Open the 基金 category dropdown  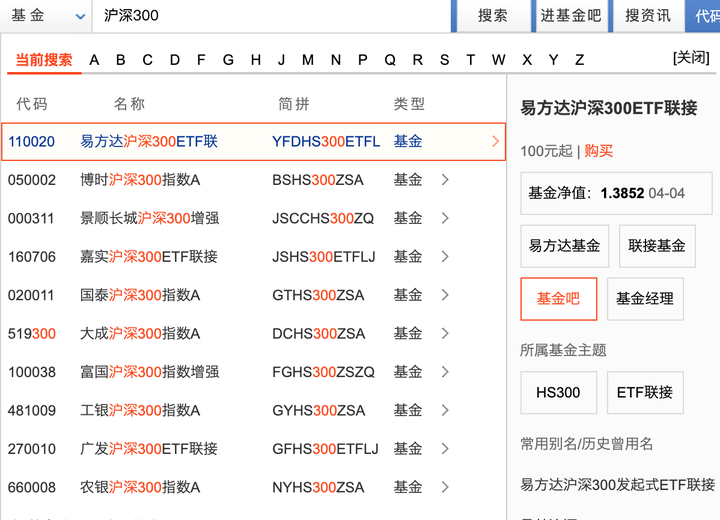[46, 16]
